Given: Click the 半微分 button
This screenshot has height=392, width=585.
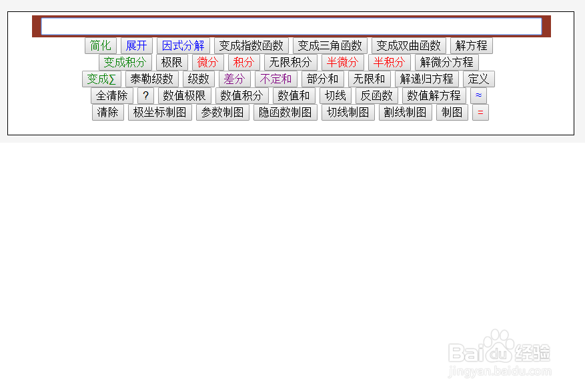Looking at the screenshot, I should click(342, 62).
